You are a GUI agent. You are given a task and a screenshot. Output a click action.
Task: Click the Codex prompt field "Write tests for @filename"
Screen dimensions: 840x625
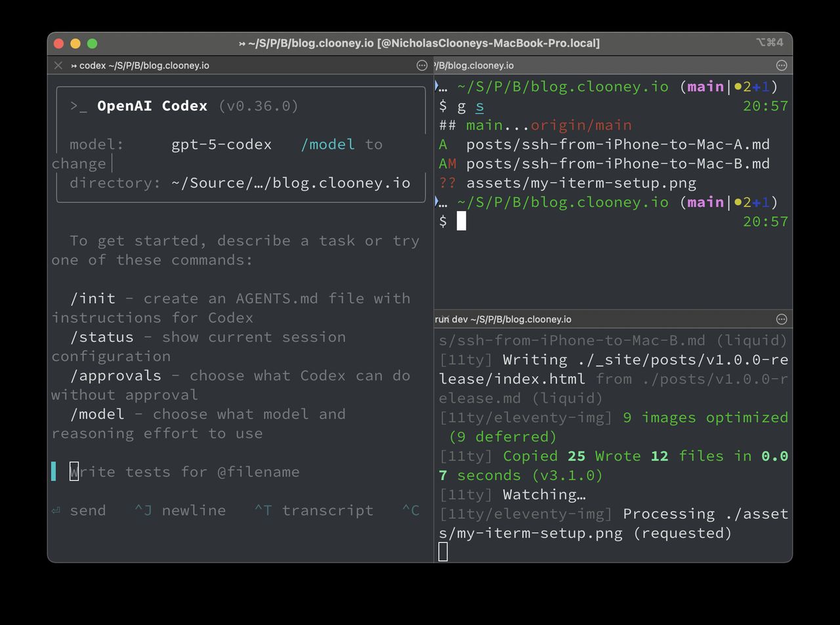(x=185, y=472)
